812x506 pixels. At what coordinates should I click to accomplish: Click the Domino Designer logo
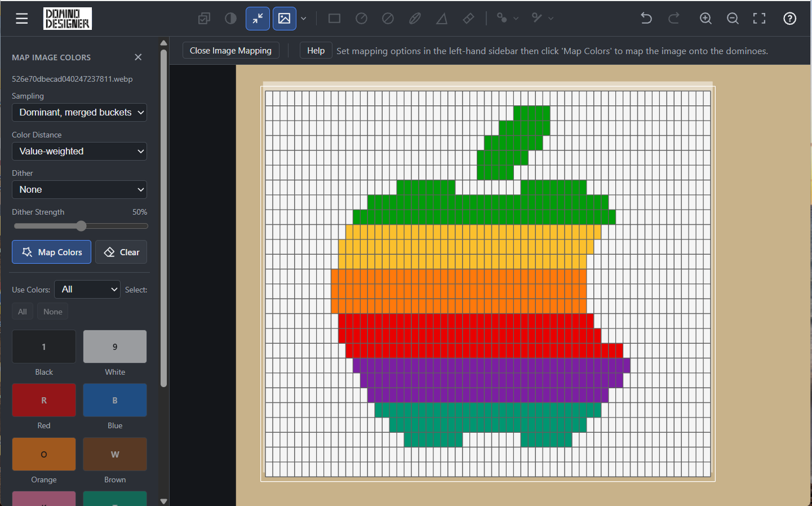tap(68, 19)
